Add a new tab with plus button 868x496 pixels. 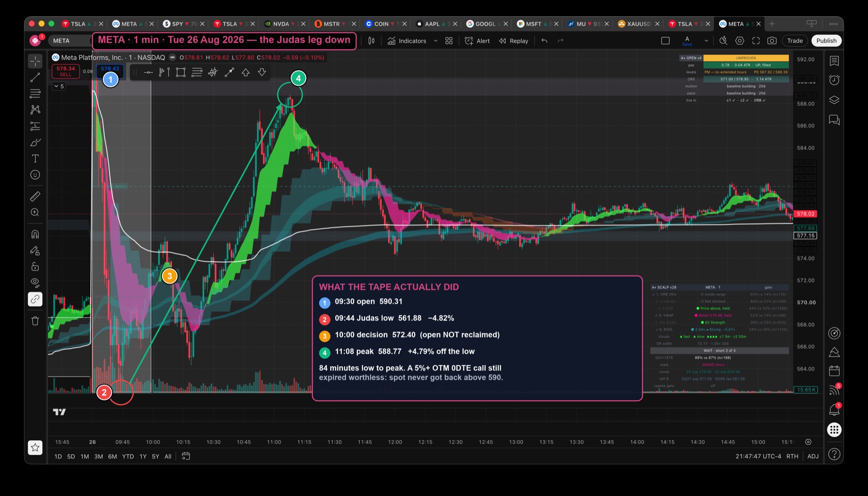[772, 24]
